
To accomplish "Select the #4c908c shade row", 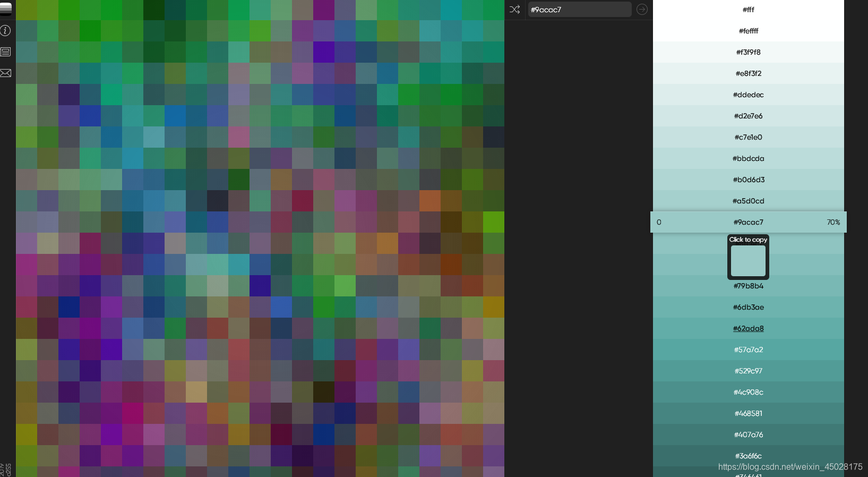I will 749,392.
